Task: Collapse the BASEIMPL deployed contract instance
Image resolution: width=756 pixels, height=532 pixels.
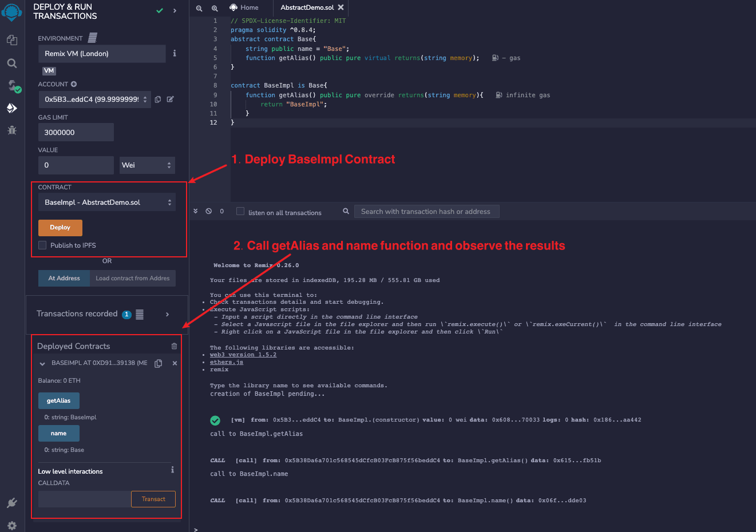Action: [x=42, y=363]
